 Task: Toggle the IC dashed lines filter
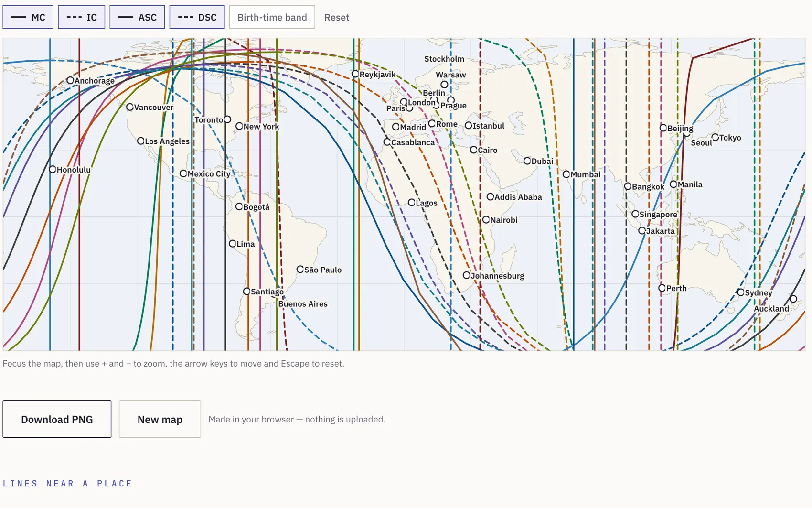[82, 17]
